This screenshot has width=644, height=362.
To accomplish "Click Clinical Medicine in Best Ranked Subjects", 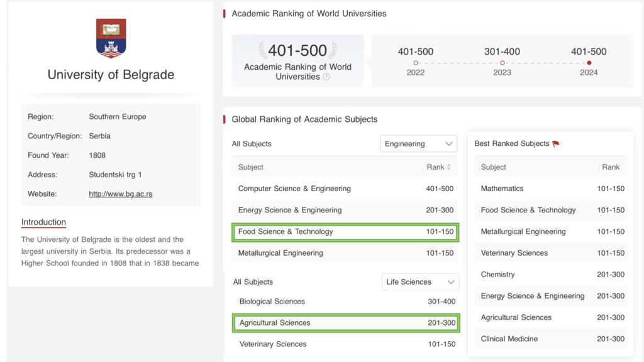I will tap(509, 339).
